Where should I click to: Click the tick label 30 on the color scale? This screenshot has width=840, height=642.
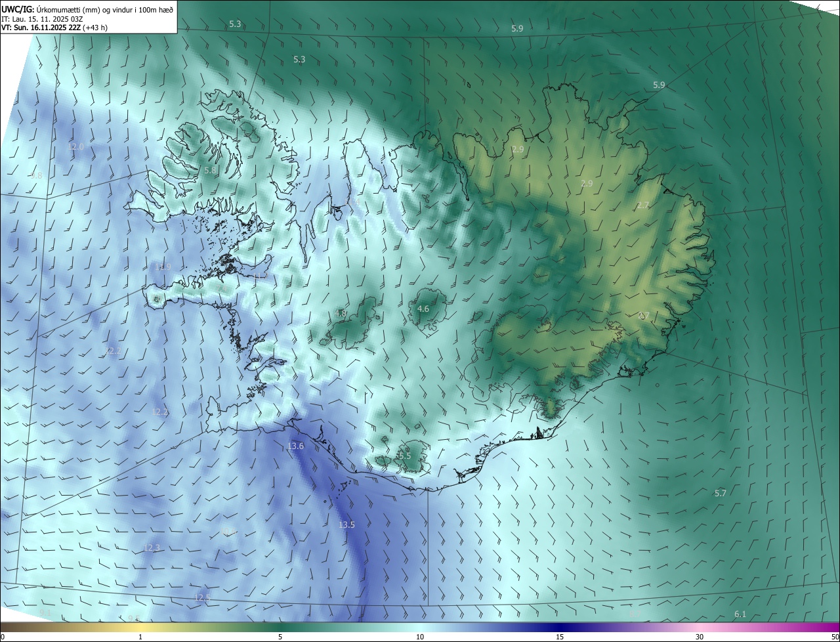click(x=700, y=637)
